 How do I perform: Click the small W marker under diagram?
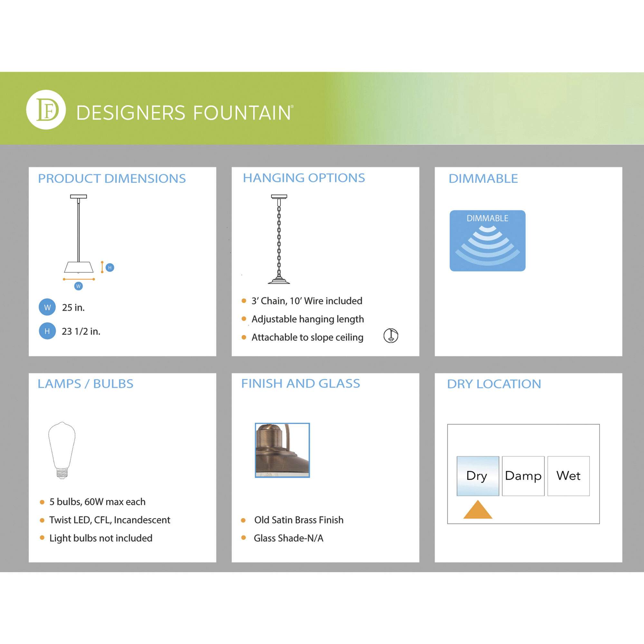(78, 286)
